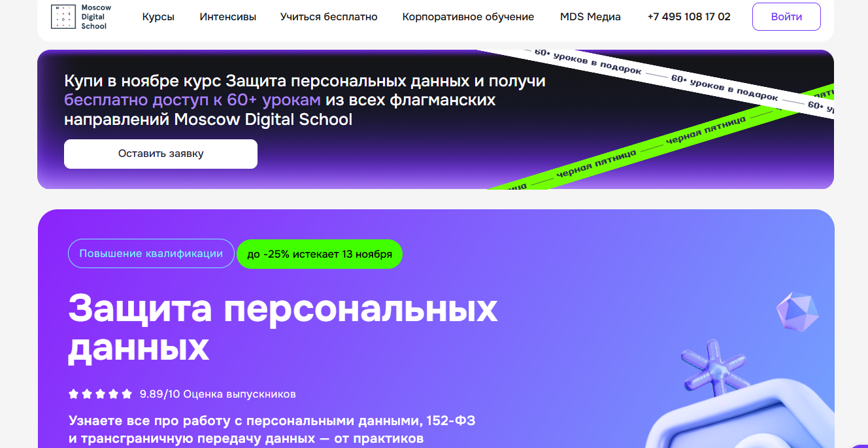This screenshot has width=868, height=448.
Task: Click the Moscow Digital School logo icon
Action: coord(63,17)
